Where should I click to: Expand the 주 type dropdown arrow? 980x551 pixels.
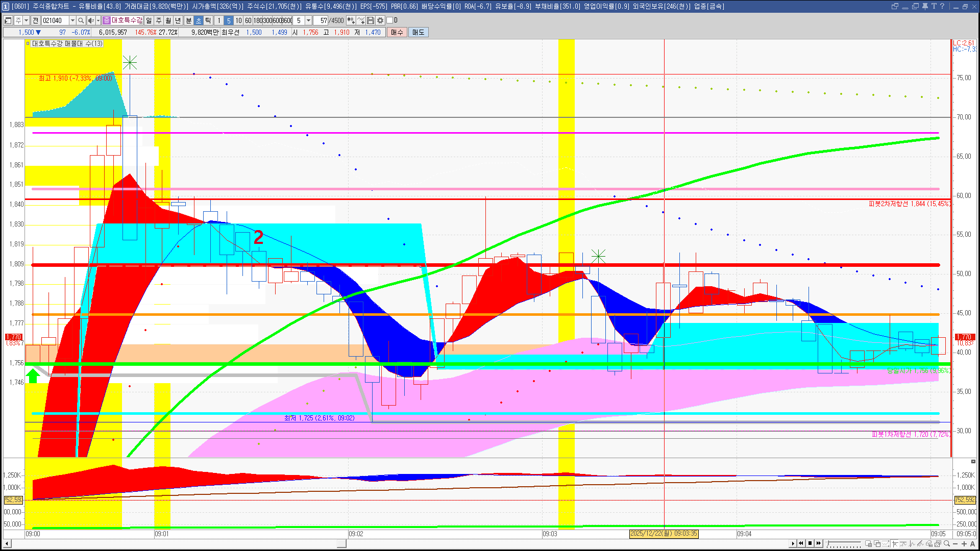click(x=26, y=20)
